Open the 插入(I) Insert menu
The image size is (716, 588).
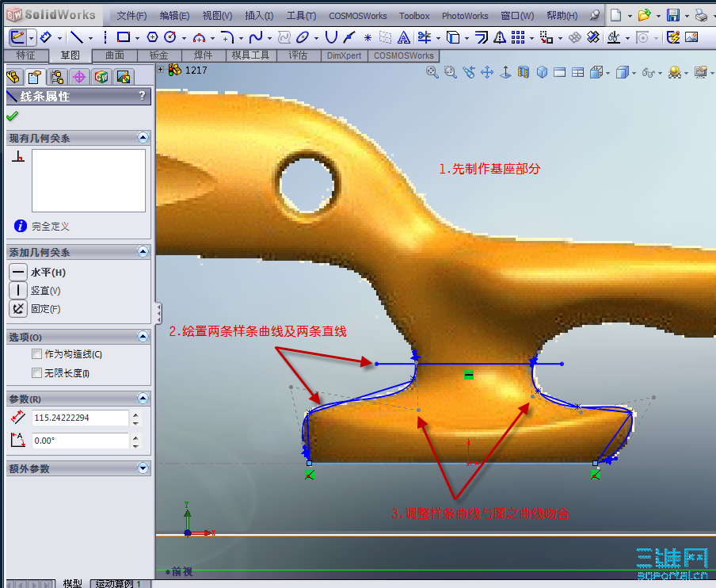click(259, 16)
